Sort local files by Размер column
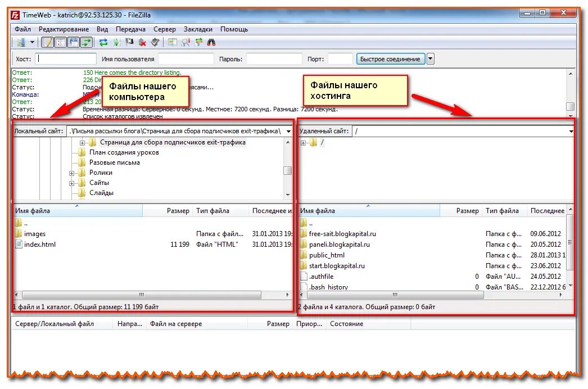The height and width of the screenshot is (389, 588). (168, 211)
